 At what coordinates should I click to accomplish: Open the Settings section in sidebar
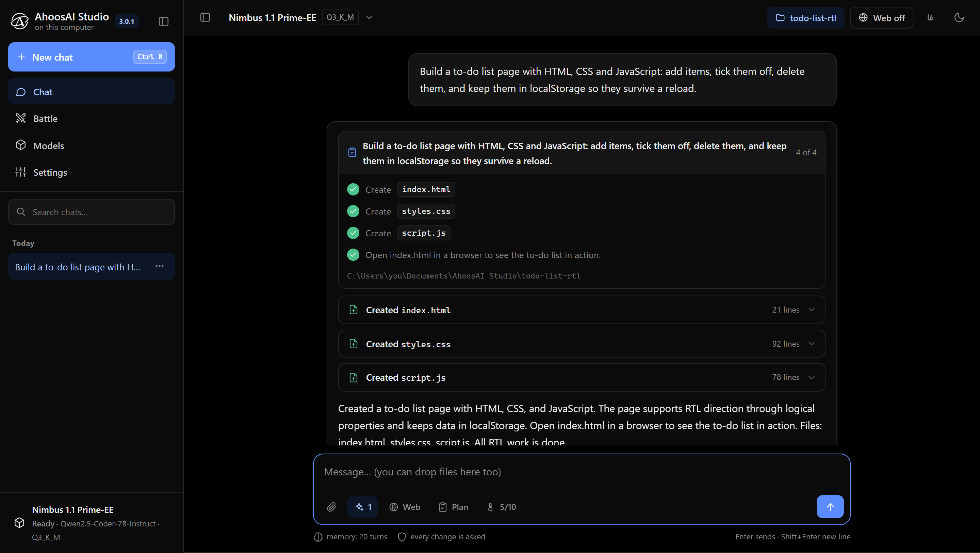(91, 172)
